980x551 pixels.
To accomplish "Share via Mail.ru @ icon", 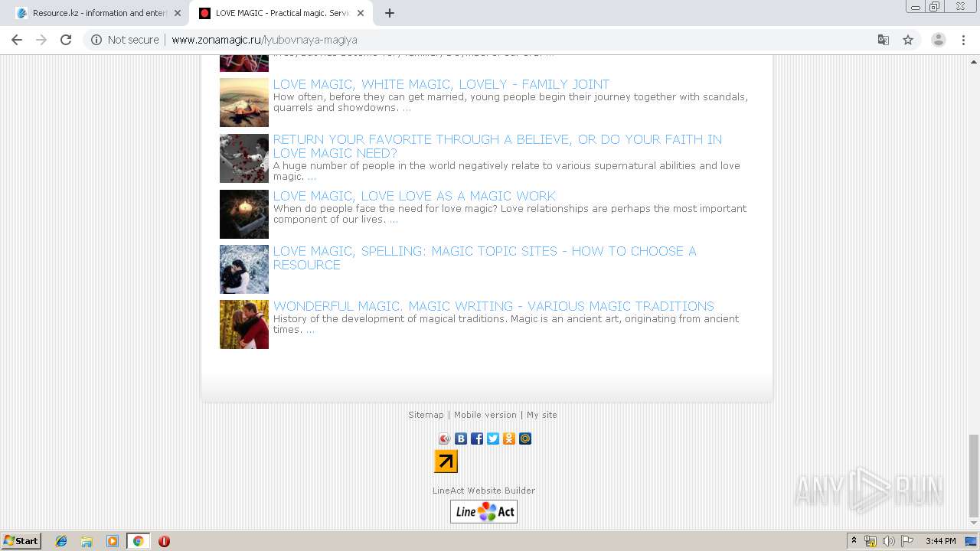I will pyautogui.click(x=524, y=439).
